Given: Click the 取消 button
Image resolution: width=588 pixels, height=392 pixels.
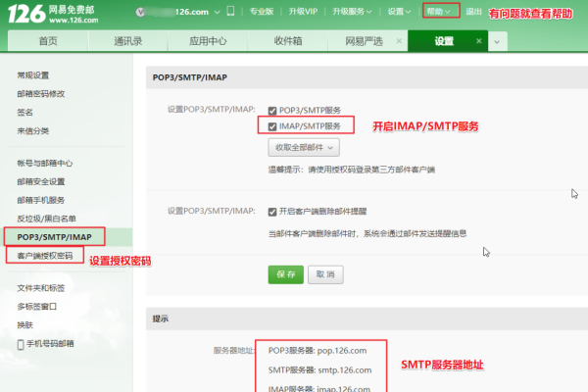Looking at the screenshot, I should tap(324, 274).
